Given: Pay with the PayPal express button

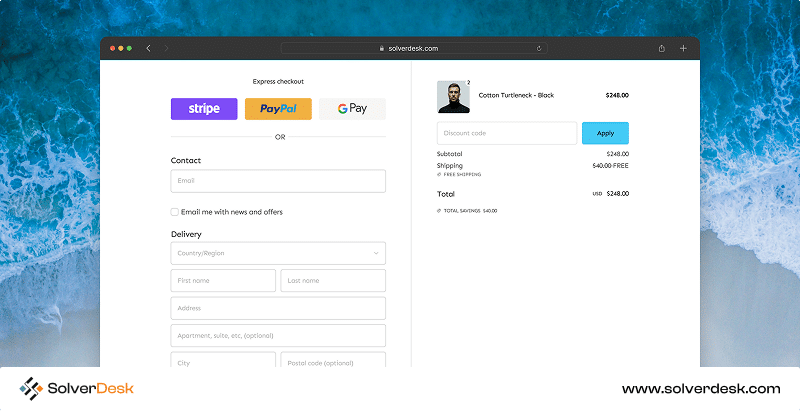Looking at the screenshot, I should click(x=278, y=109).
